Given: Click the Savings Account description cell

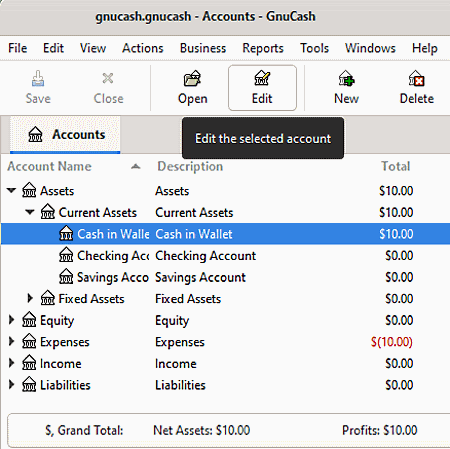Looking at the screenshot, I should pos(200,277).
